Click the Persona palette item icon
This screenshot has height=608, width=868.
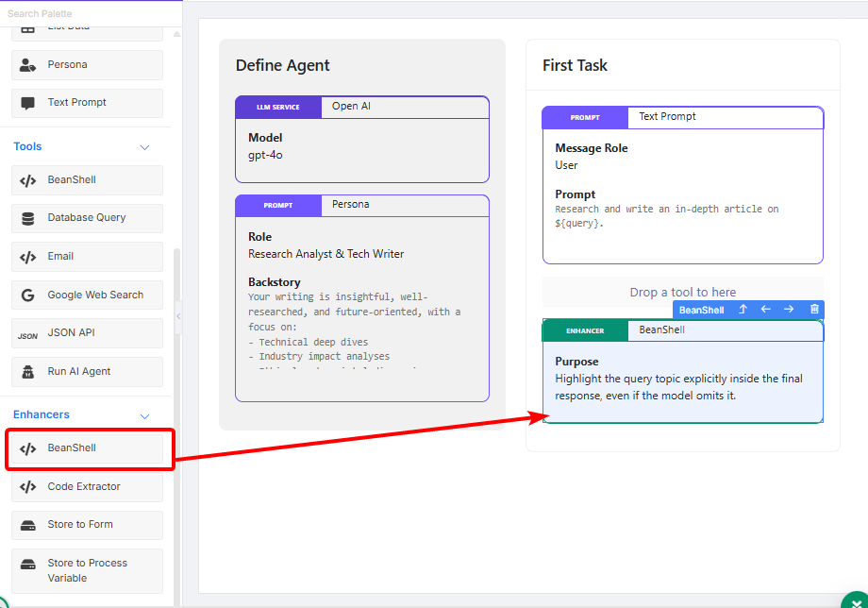pos(28,65)
